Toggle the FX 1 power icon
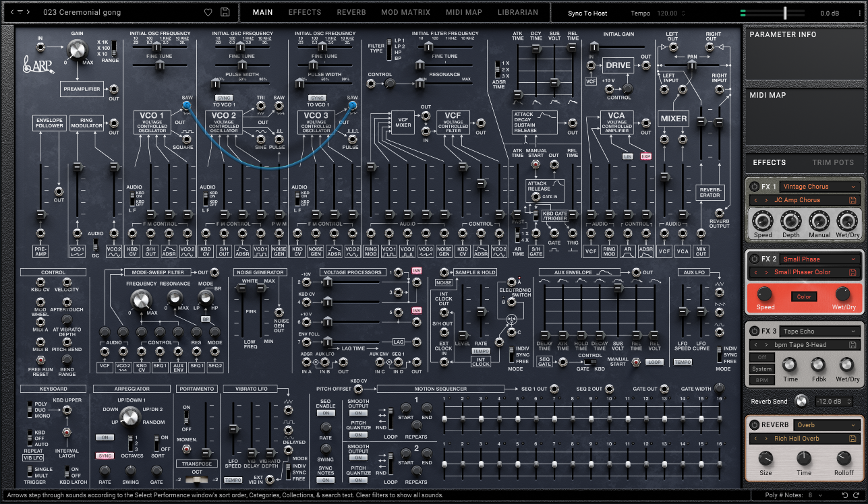Screen dimensions: 868x504 click(x=753, y=187)
